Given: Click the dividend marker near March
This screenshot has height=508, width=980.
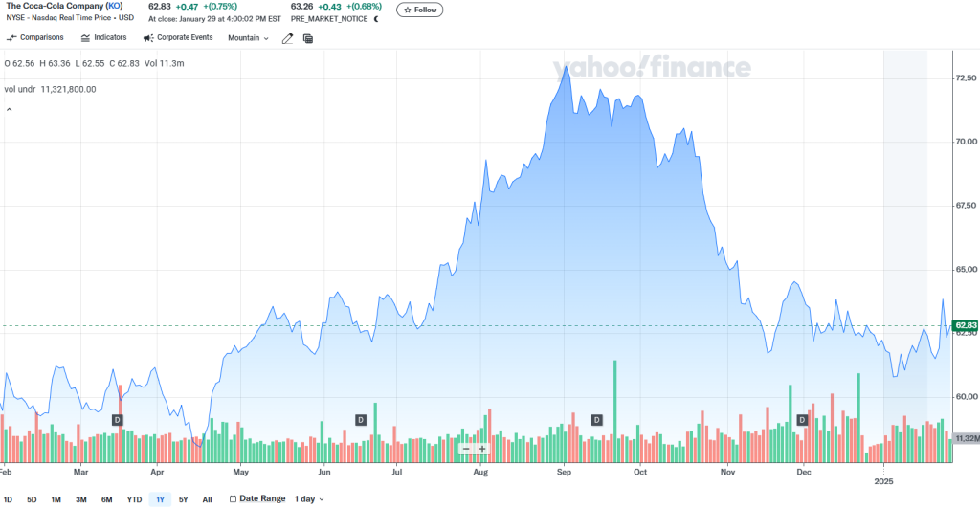Looking at the screenshot, I should [x=118, y=420].
